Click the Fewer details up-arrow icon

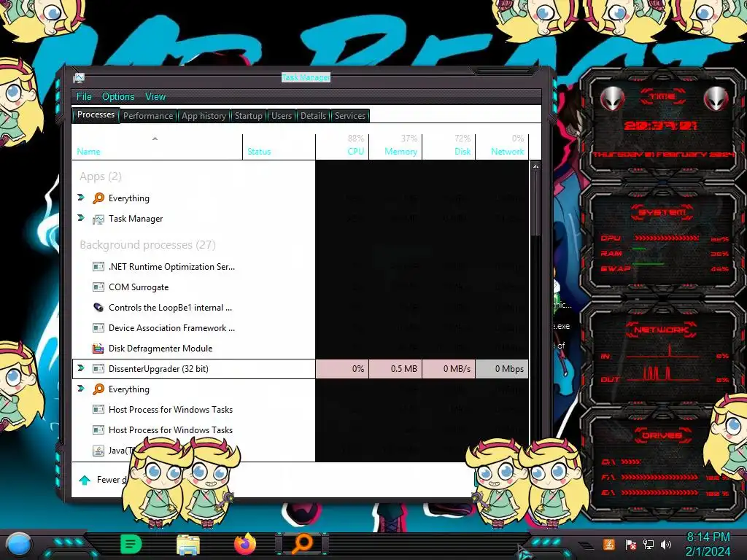click(85, 480)
